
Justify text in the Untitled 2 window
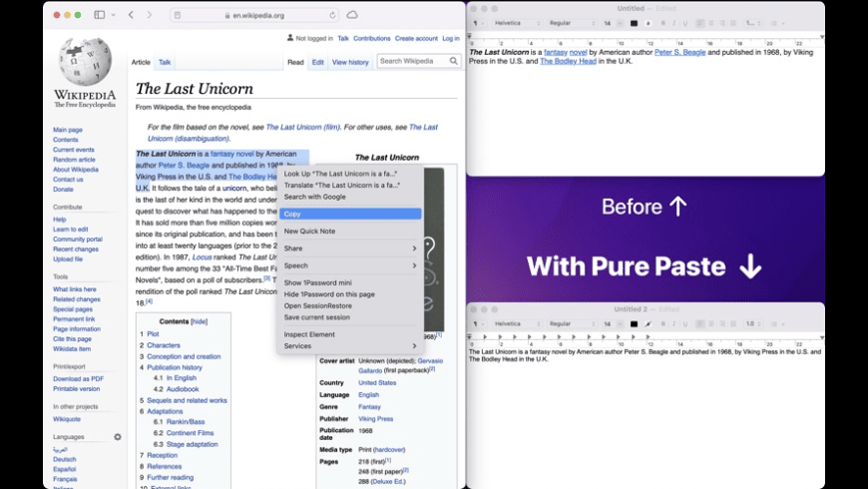(x=733, y=324)
